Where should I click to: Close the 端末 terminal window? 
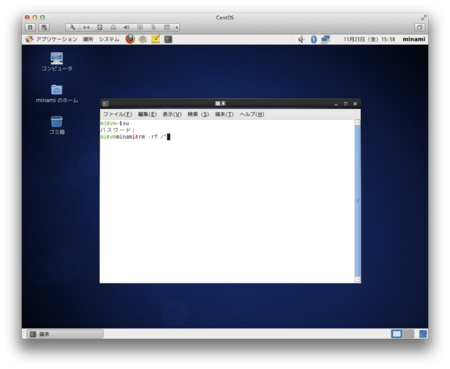[x=355, y=104]
